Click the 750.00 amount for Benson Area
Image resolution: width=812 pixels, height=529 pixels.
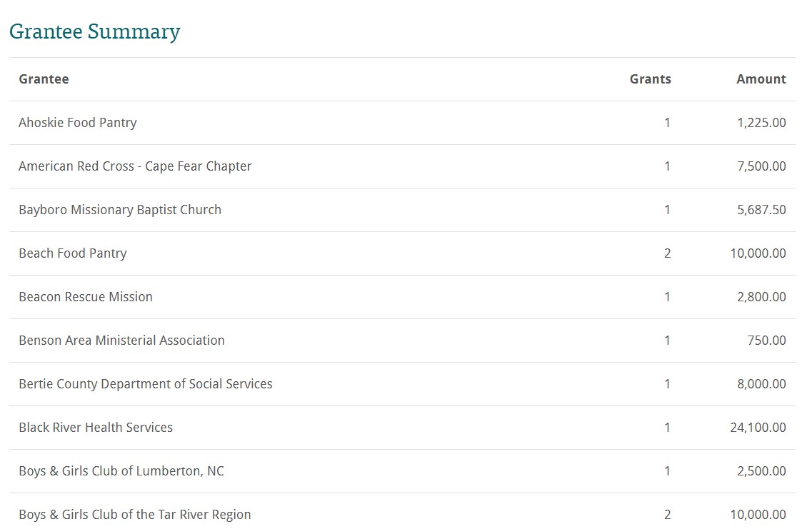767,341
